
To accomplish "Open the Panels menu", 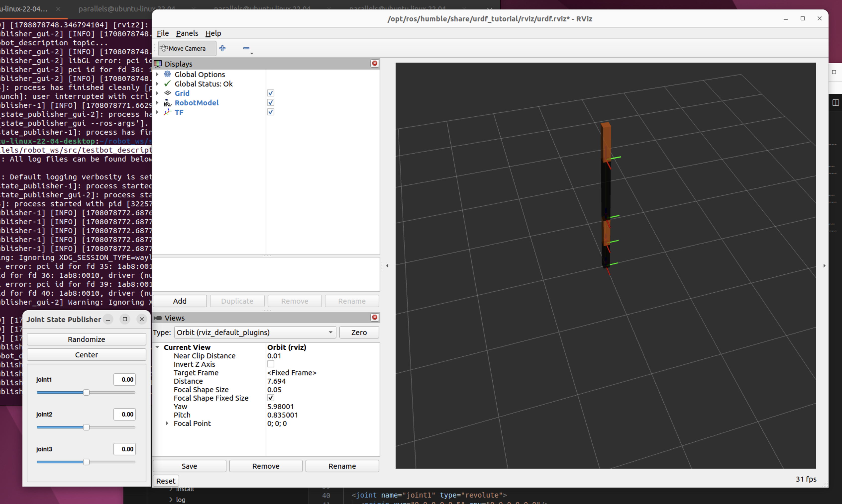I will (187, 33).
